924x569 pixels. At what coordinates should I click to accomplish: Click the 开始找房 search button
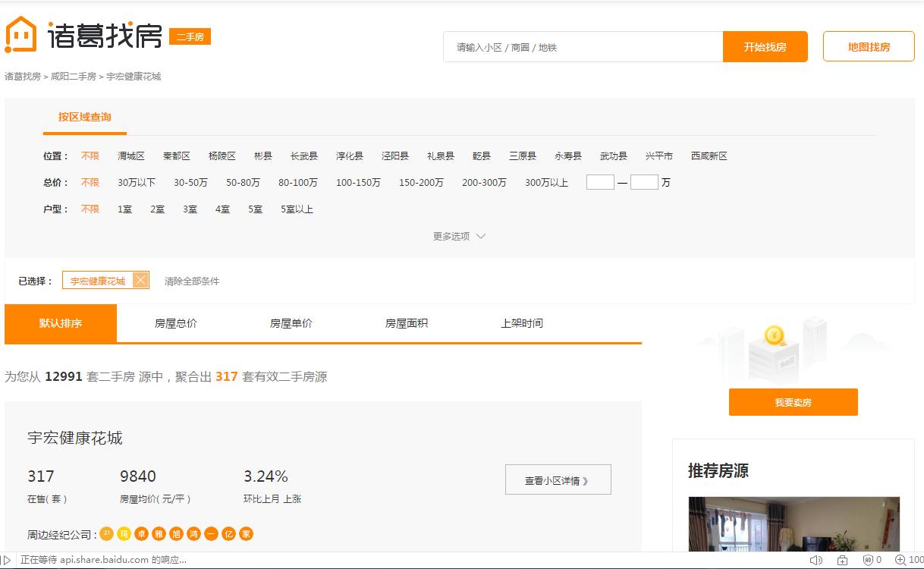pyautogui.click(x=765, y=46)
